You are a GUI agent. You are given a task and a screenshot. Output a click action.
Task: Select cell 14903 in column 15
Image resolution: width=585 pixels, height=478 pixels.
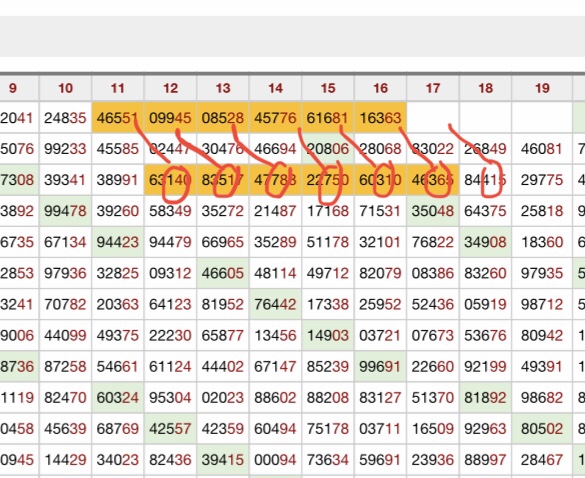tap(328, 335)
